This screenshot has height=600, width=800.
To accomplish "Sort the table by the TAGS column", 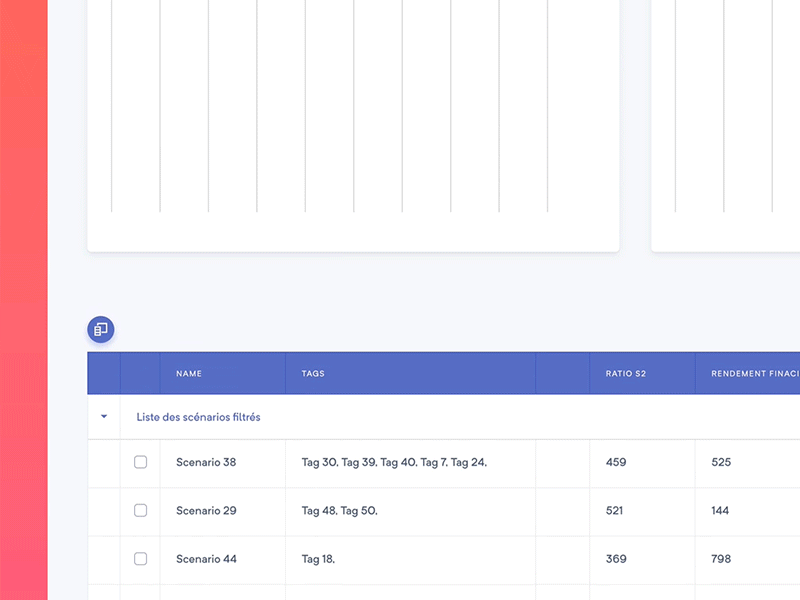I will pos(312,373).
